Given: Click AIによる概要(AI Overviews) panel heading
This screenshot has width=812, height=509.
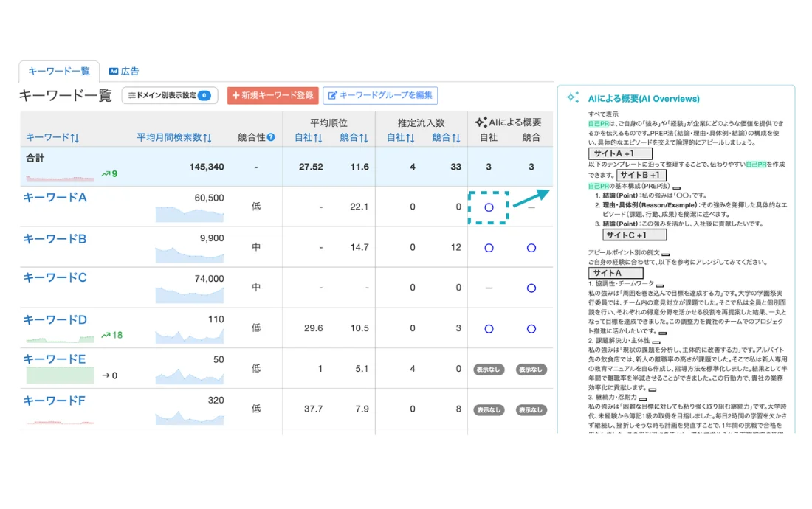Looking at the screenshot, I should point(644,99).
